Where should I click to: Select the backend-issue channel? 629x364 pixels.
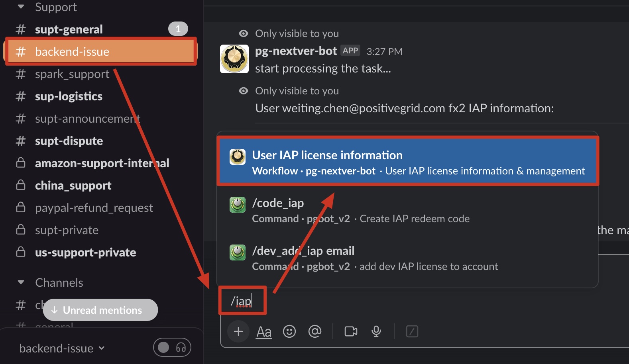100,51
